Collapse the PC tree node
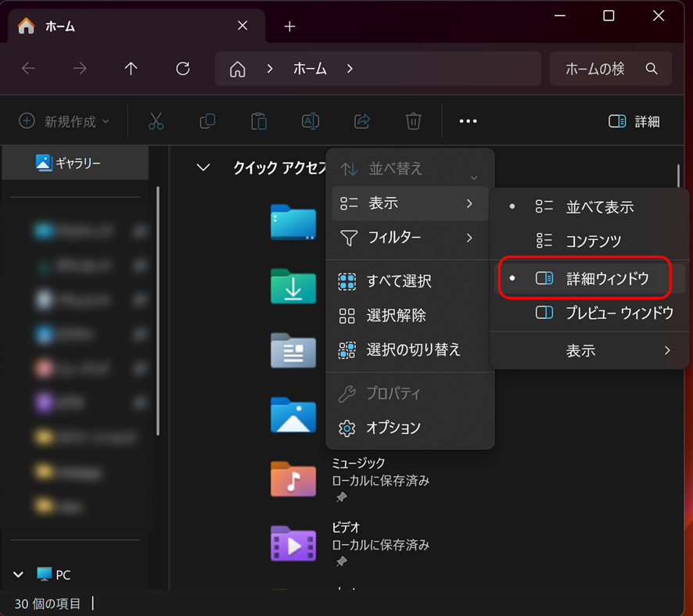Screen dimensions: 693x616 tap(19, 575)
